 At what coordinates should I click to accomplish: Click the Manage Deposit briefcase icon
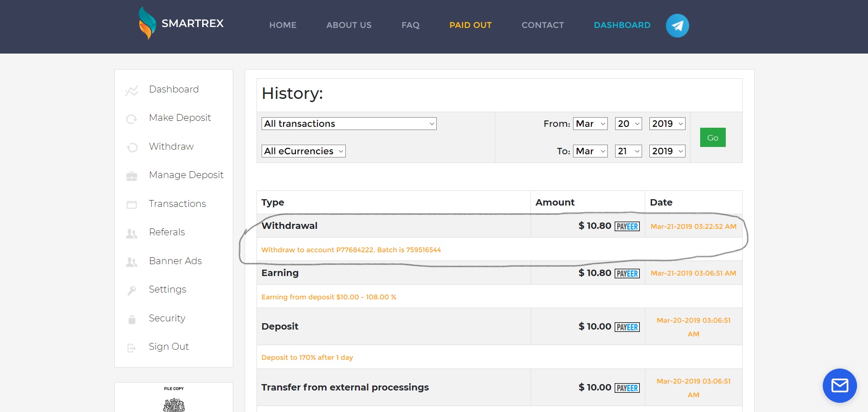point(132,176)
